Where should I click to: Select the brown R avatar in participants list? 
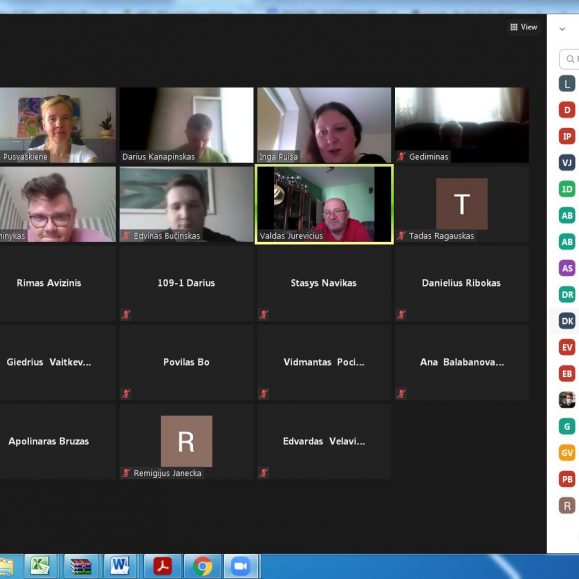(567, 506)
